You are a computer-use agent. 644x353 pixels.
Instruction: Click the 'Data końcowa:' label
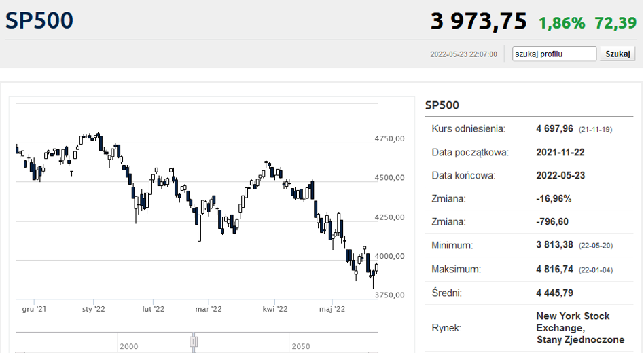point(463,176)
